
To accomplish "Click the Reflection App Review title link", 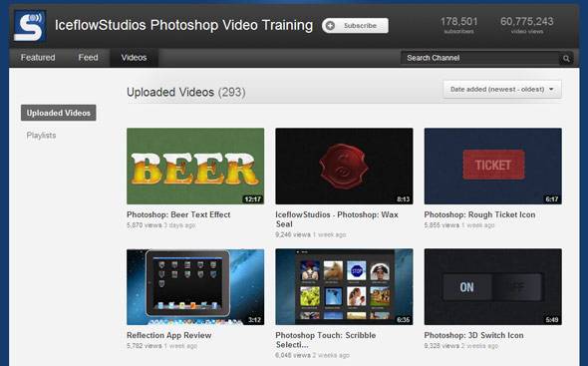I will click(169, 335).
